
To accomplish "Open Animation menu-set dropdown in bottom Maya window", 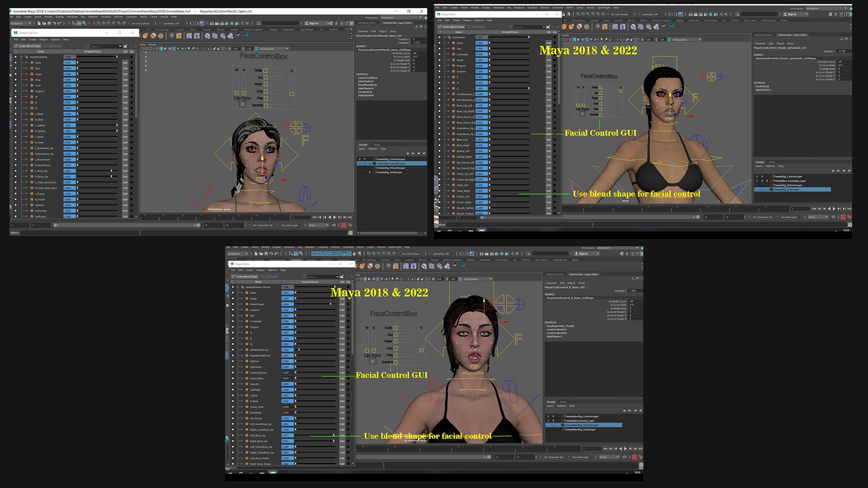I will click(238, 253).
